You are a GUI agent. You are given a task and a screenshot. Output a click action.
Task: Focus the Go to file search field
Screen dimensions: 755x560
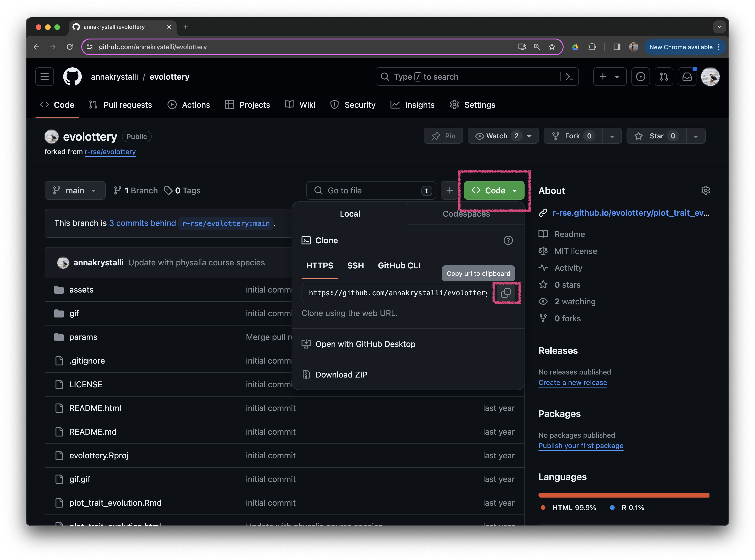[x=371, y=191]
